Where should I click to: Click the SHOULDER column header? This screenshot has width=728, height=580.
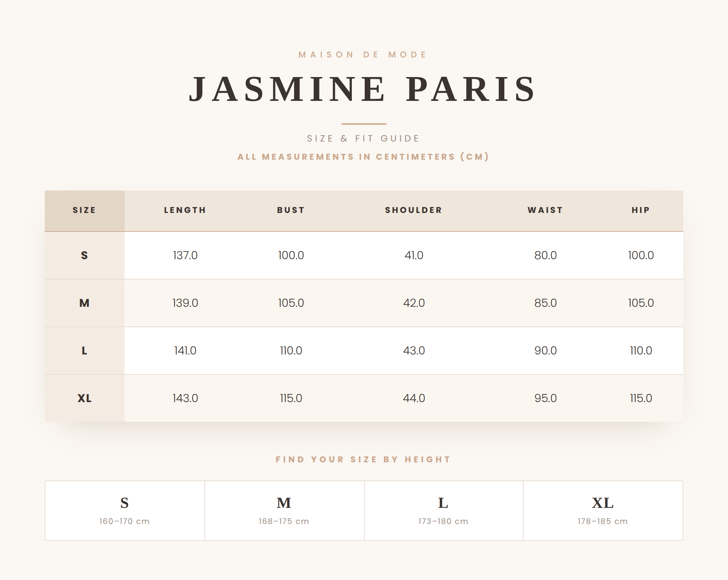tap(414, 210)
